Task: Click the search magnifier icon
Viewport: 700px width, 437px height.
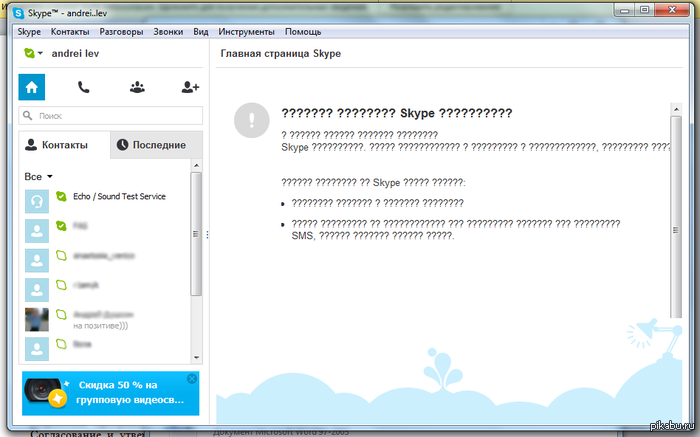Action: tap(28, 116)
